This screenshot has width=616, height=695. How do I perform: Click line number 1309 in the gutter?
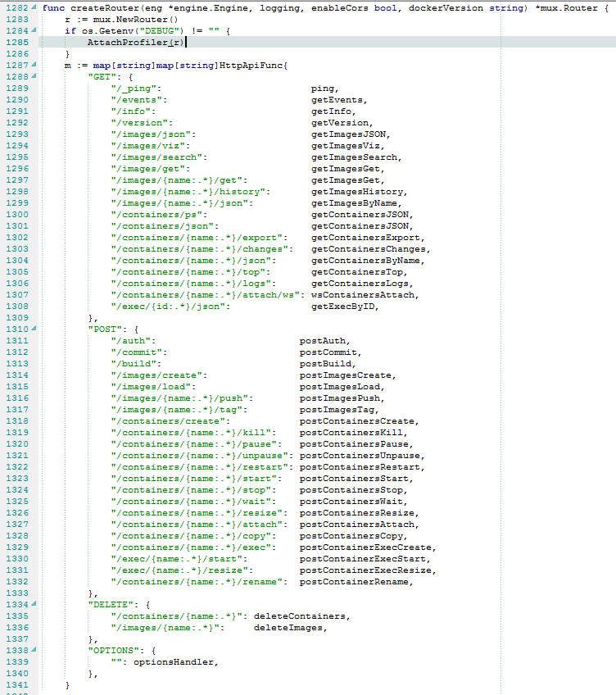17,318
